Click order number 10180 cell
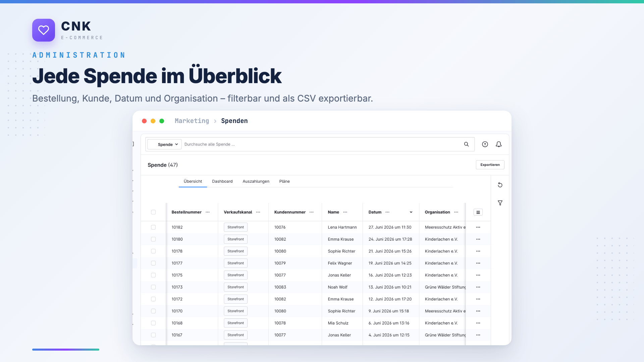644x362 pixels. (x=177, y=239)
